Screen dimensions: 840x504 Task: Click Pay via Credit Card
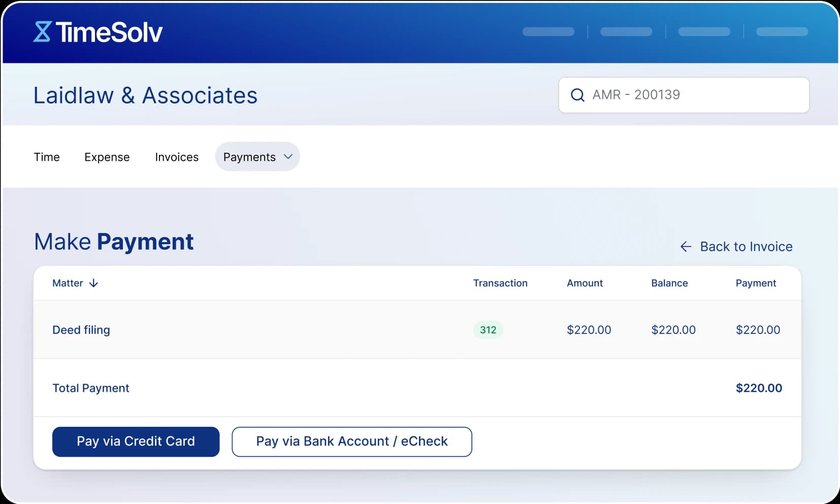tap(135, 442)
